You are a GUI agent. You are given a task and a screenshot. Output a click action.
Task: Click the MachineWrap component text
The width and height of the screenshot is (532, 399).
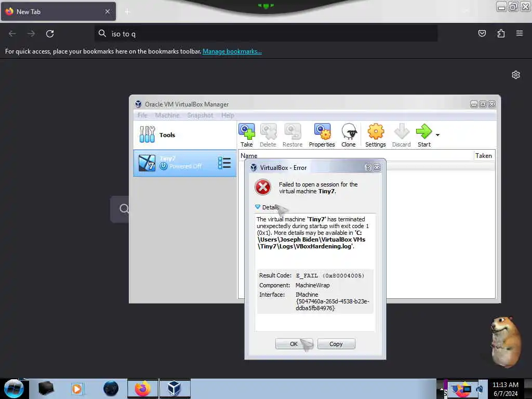[x=312, y=285]
